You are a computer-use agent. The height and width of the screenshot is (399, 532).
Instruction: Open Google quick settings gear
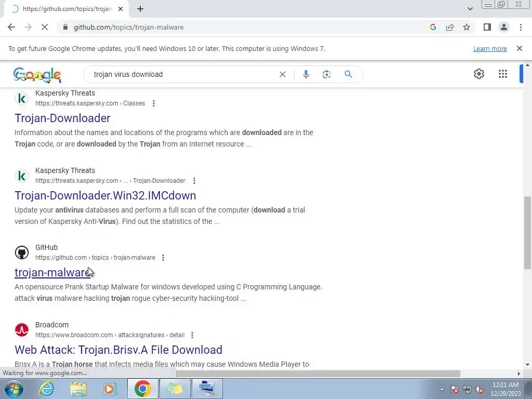(478, 74)
